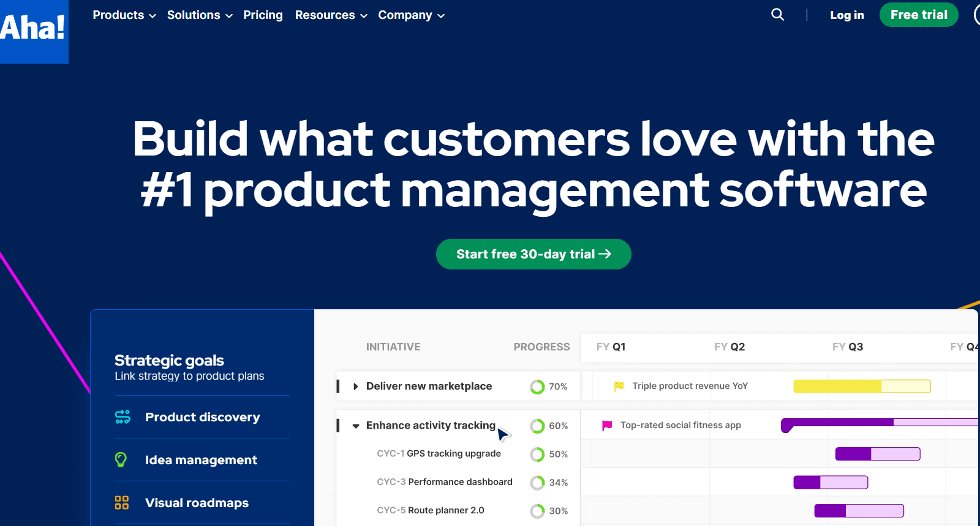The height and width of the screenshot is (526, 980).
Task: Click the CYC-1 GPS tracking upgrade row
Action: [x=439, y=454]
